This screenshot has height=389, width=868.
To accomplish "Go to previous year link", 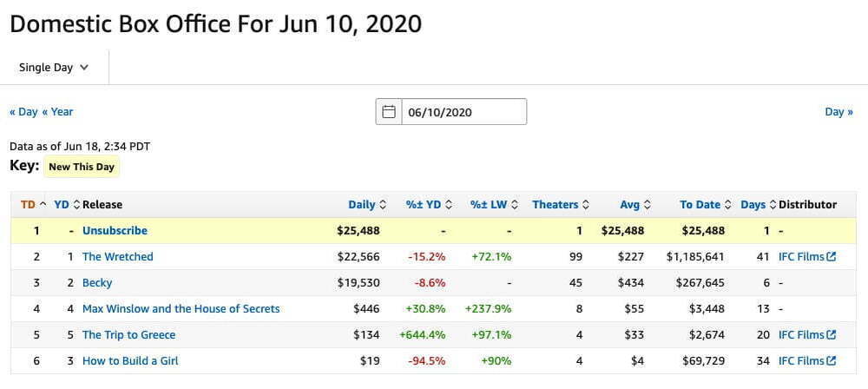I will (x=57, y=112).
